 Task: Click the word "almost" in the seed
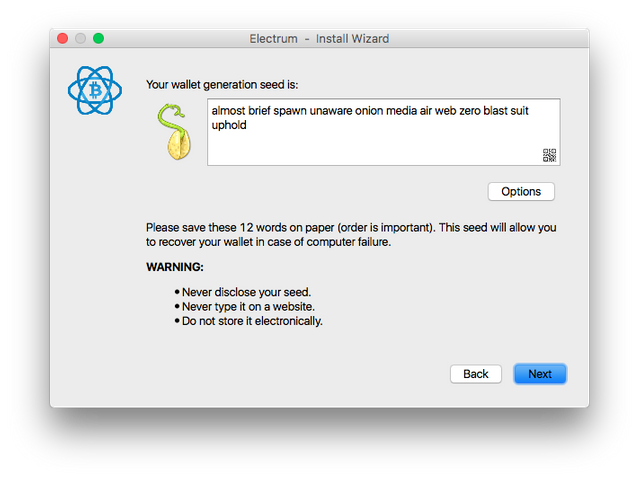pyautogui.click(x=229, y=111)
